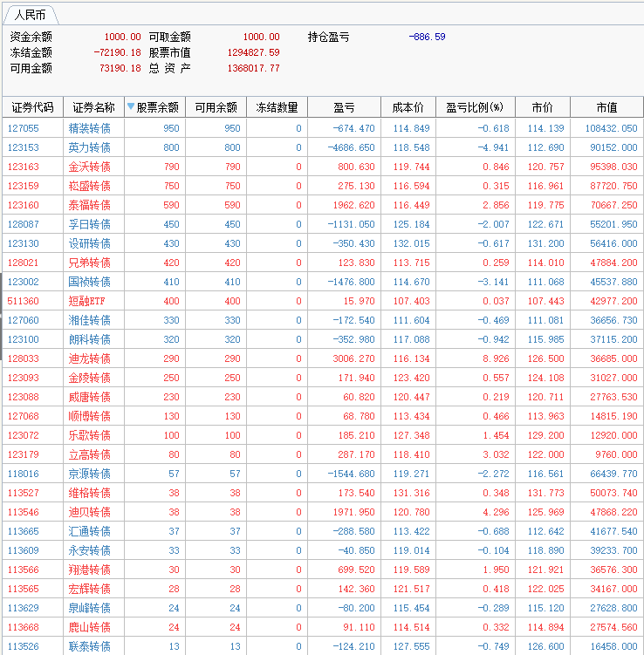Click the 持仓盈亏 value -886.59
Image resolution: width=644 pixels, height=655 pixels.
427,37
